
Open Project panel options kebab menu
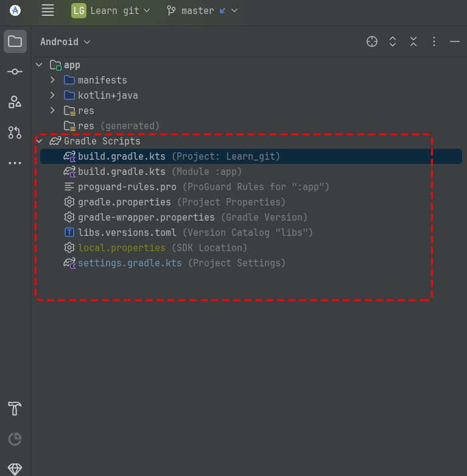434,41
